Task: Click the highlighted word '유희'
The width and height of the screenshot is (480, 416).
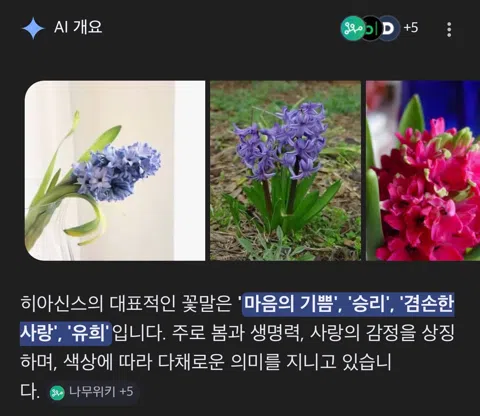Action: 88,333
